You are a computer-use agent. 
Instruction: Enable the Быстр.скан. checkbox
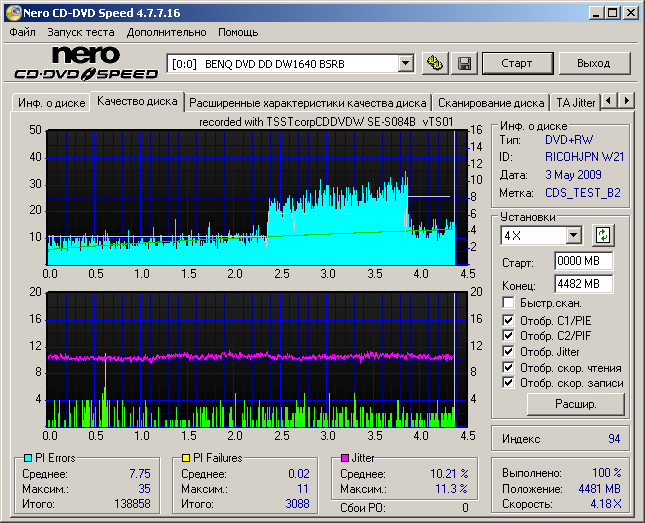[509, 302]
